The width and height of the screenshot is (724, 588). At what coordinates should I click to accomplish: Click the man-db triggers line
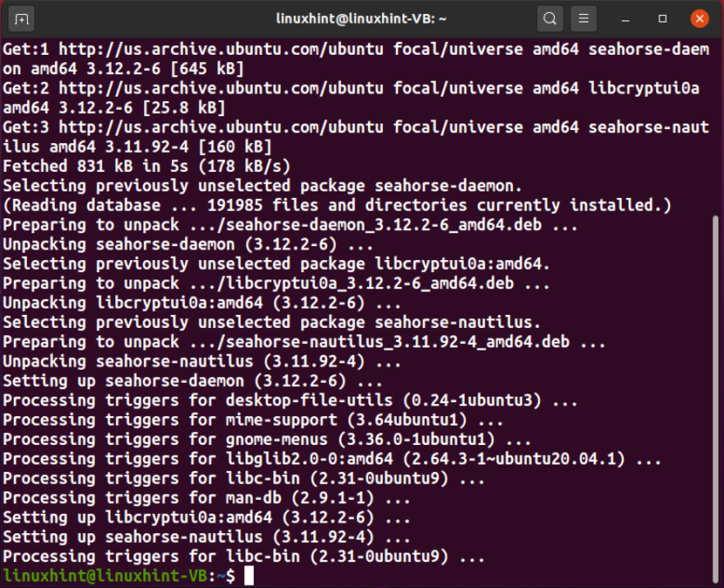207,498
